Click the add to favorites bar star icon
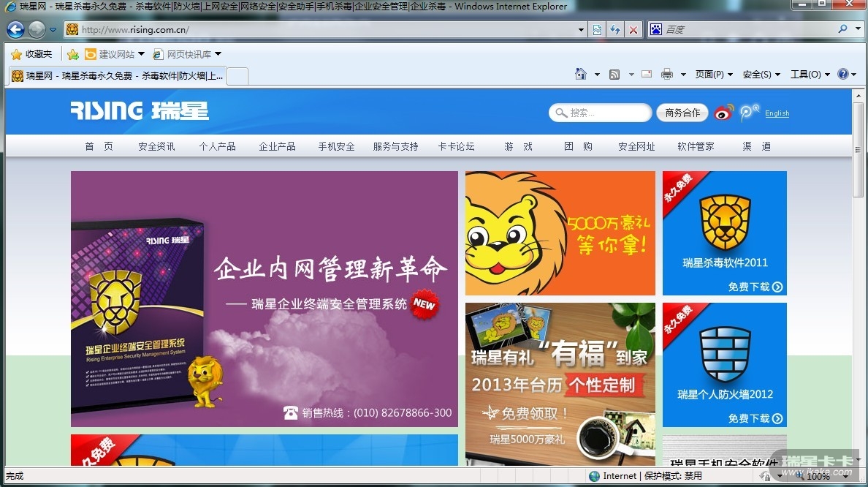This screenshot has height=487, width=868. (72, 54)
